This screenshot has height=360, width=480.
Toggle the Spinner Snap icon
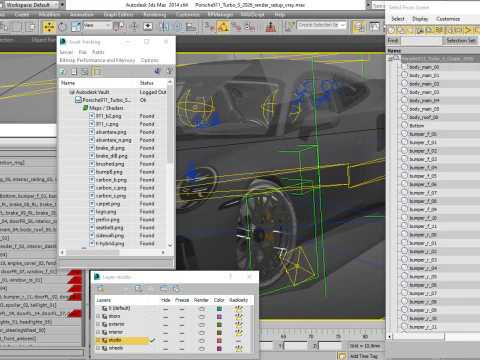(250, 27)
